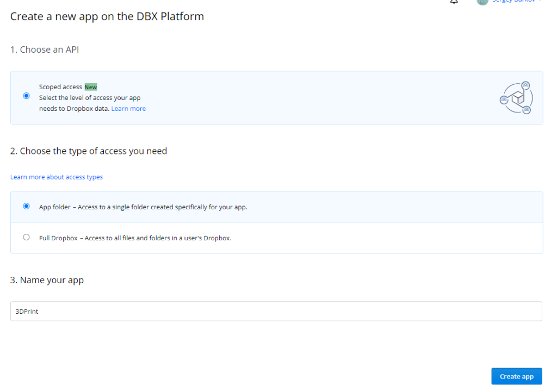The height and width of the screenshot is (392, 557).
Task: Open Learn more about access types
Action: [x=57, y=177]
